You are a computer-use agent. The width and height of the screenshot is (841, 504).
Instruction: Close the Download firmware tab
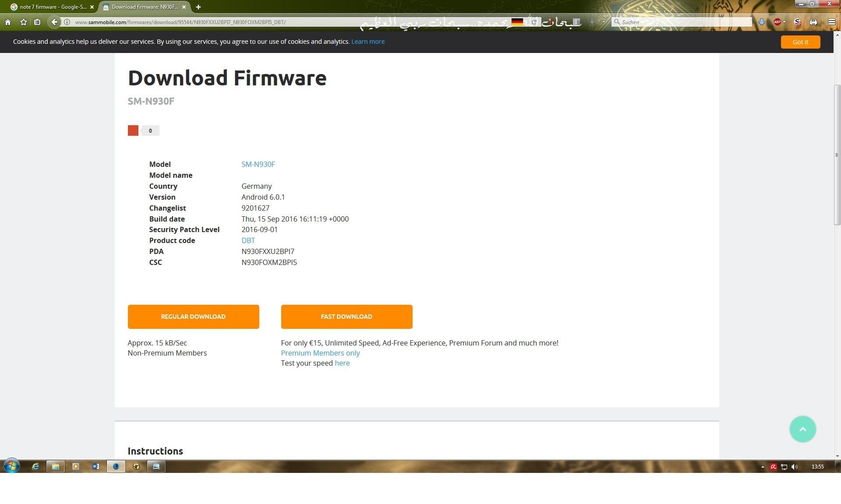184,7
